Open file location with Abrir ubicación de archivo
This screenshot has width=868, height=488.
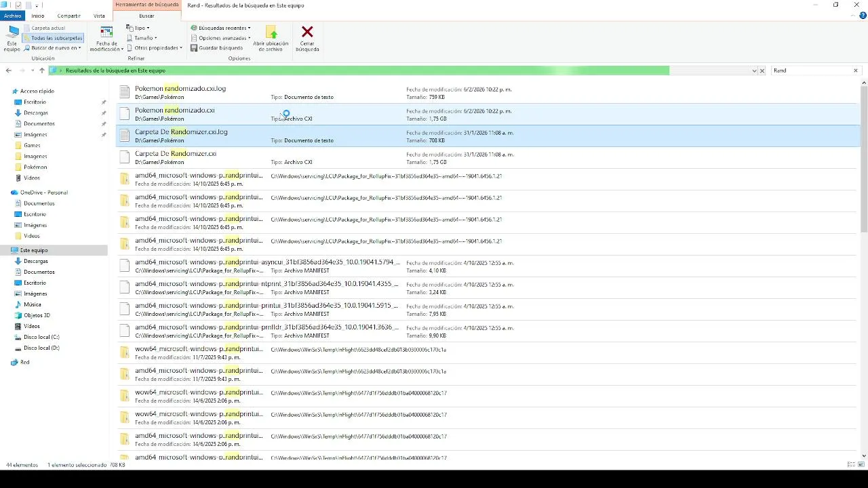point(270,39)
